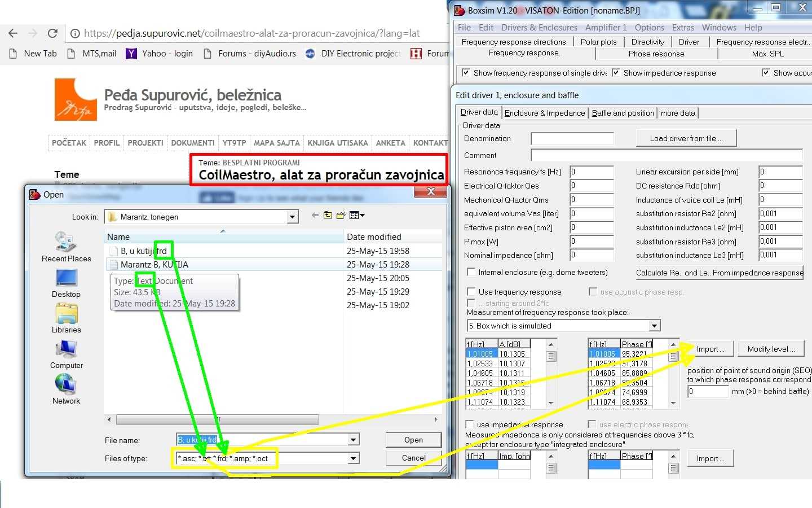The image size is (812, 508).
Task: Go back in the browser
Action: (x=14, y=33)
